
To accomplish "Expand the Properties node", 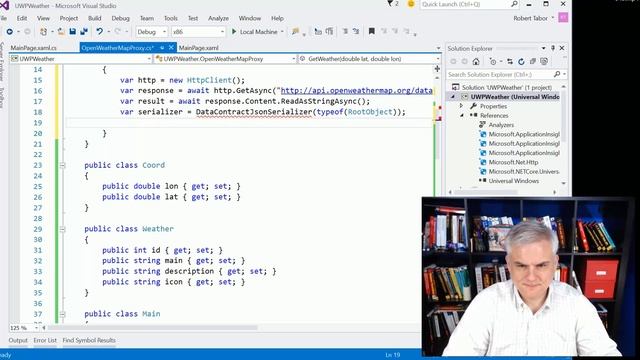I will 462,106.
